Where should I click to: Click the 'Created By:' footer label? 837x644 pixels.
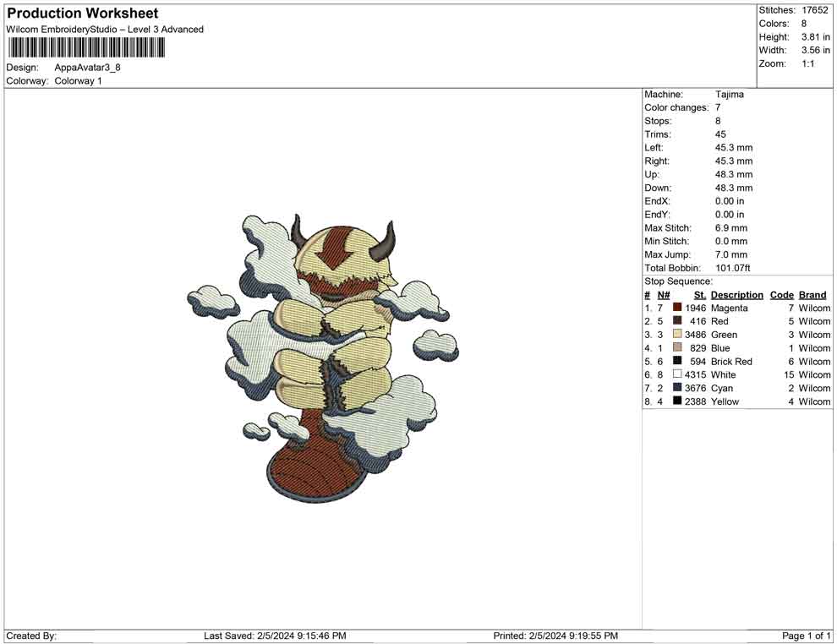(x=31, y=636)
